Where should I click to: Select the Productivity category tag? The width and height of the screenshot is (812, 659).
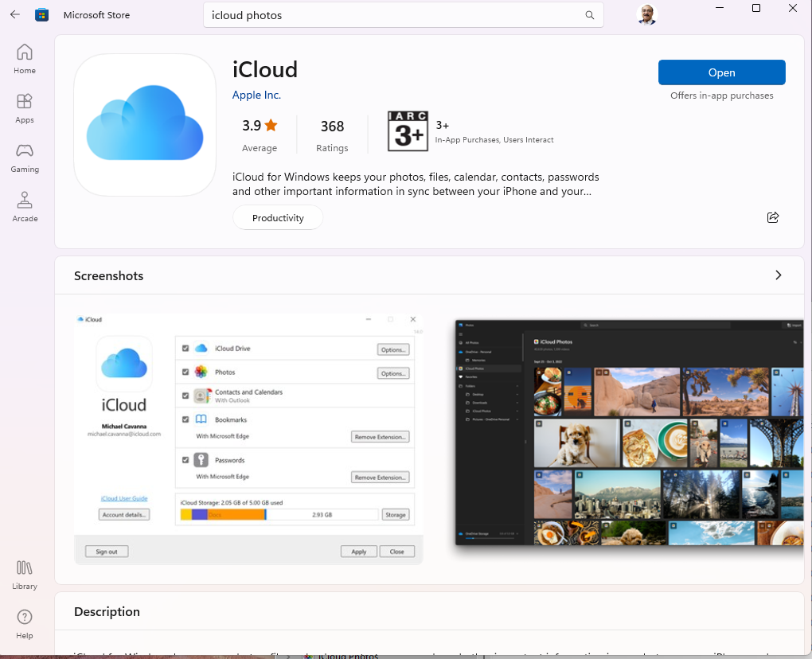point(278,217)
